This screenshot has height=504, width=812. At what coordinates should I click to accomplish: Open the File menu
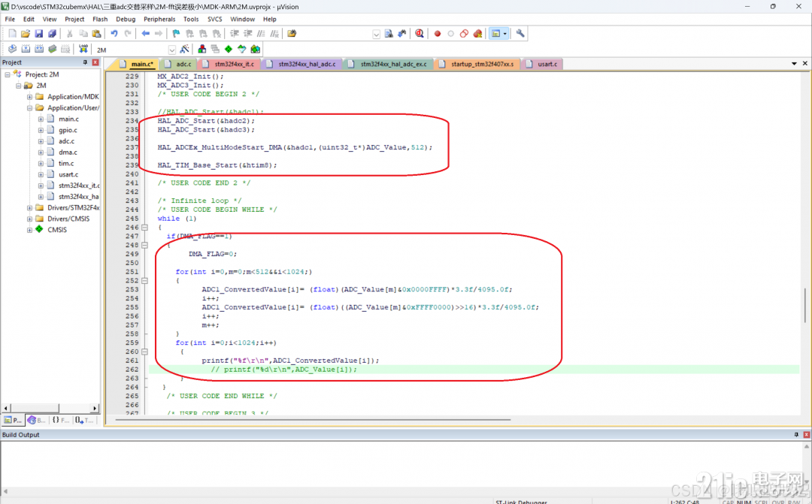(10, 19)
